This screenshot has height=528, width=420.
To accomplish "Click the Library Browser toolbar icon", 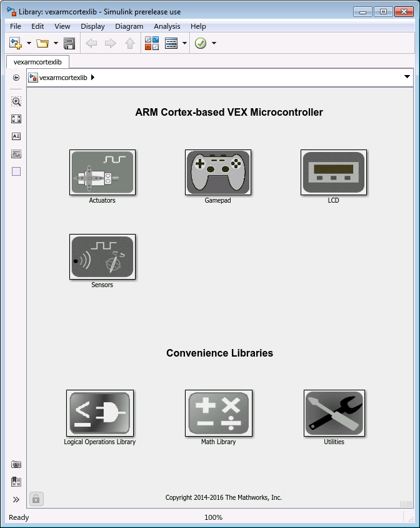I will tap(152, 43).
